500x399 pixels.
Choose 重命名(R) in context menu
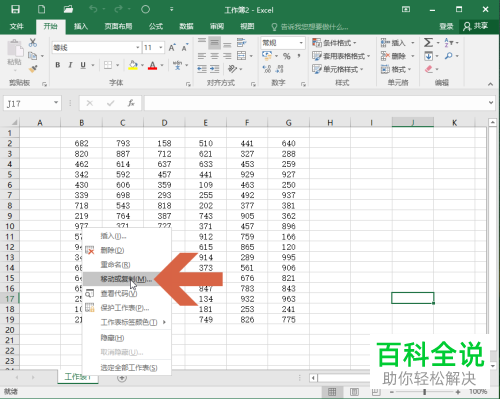coord(127,265)
